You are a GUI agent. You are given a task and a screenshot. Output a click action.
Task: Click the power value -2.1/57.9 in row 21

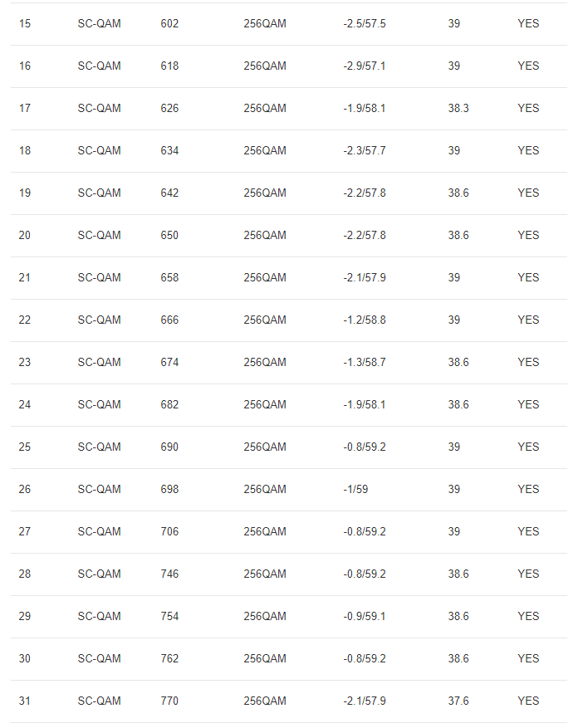click(364, 278)
